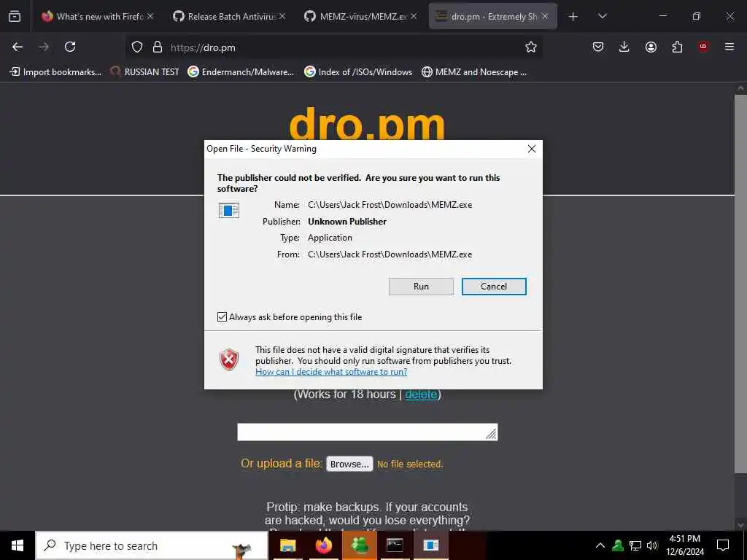Switch to the MEMZ-virus/MEMZ.exe tab
The width and height of the screenshot is (747, 560).
(x=360, y=16)
